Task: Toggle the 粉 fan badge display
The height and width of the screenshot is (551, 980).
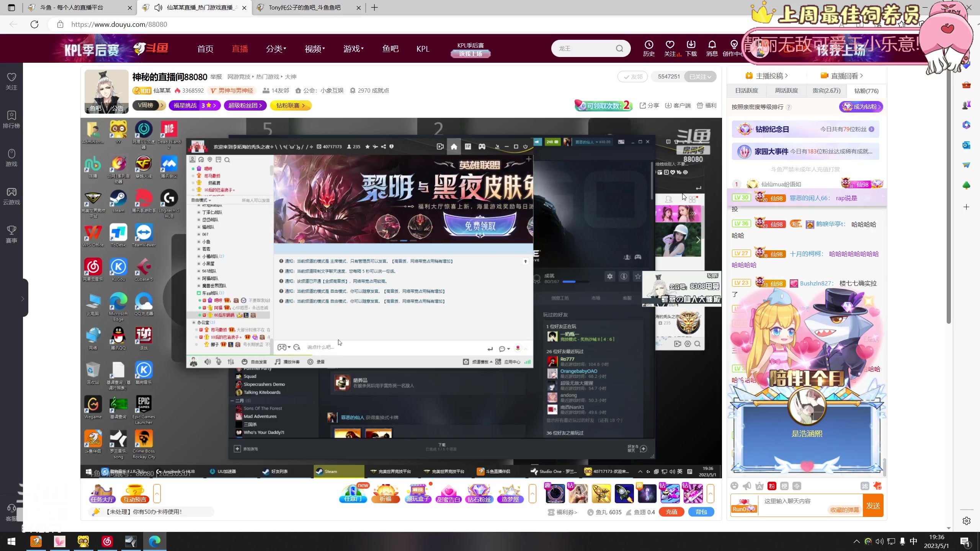Action: 772,486
